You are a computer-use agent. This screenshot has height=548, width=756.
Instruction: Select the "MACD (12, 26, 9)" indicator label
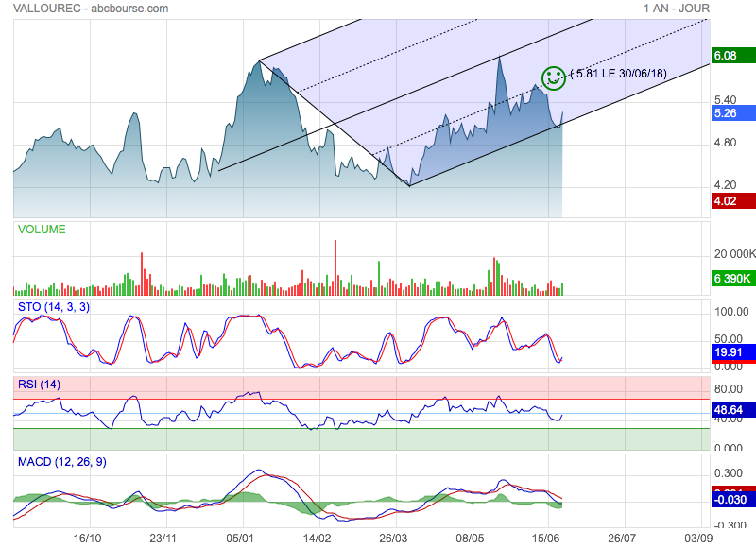[62, 462]
